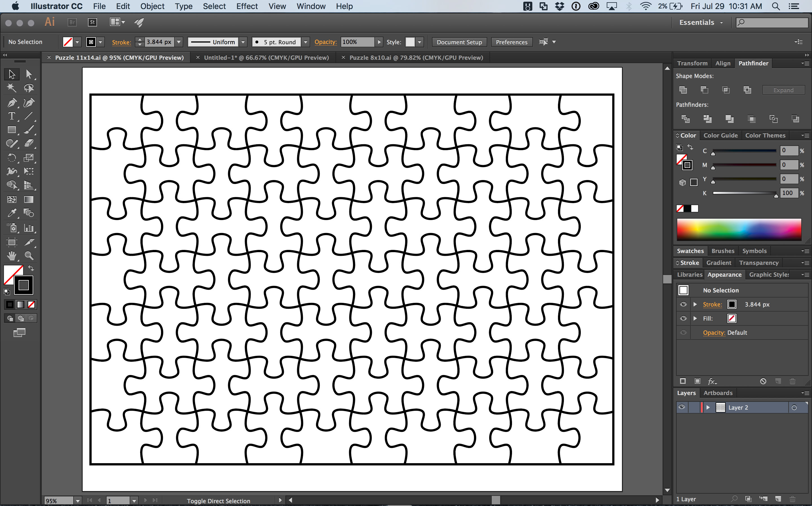The width and height of the screenshot is (812, 506).
Task: Hide the Stroke attribute in Appearance panel
Action: coord(683,304)
